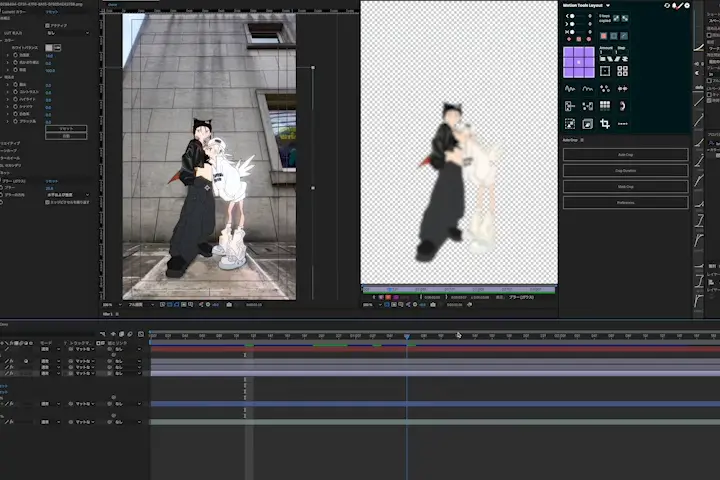Screen dimensions: 720x480
Task: Open the LUT 入力 dropdown
Action: point(68,33)
